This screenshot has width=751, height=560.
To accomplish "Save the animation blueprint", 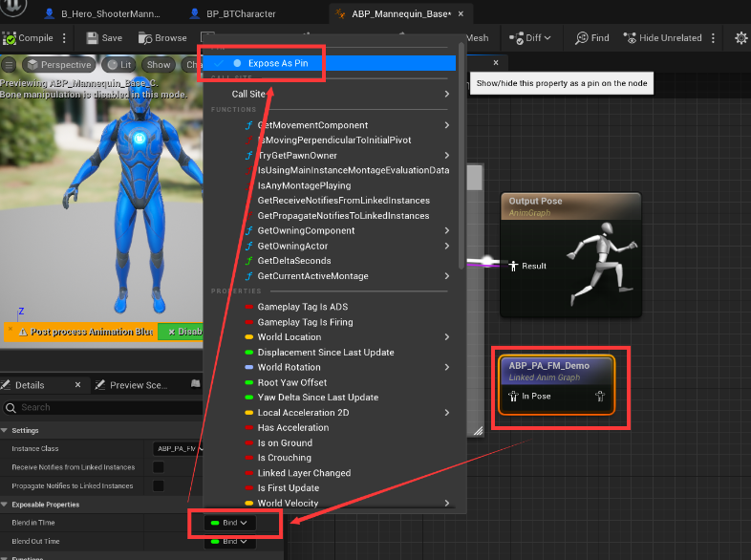I will click(104, 38).
